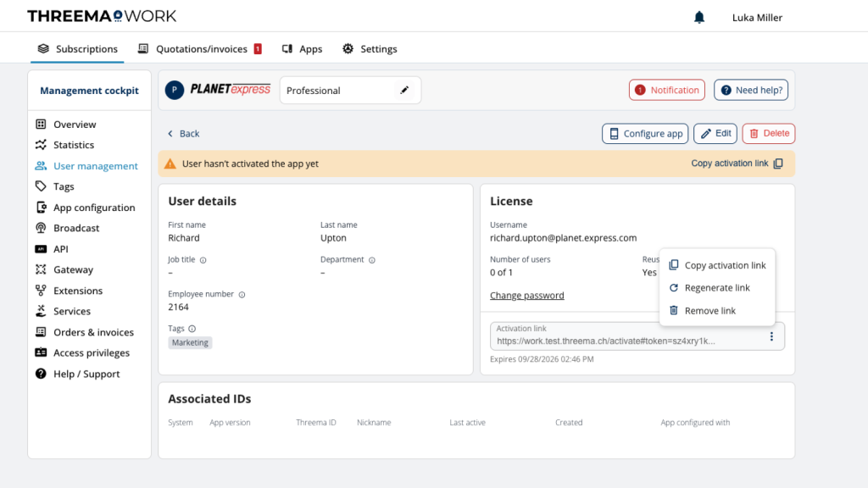
Task: Click the Tags info icon in User details
Action: pyautogui.click(x=192, y=329)
